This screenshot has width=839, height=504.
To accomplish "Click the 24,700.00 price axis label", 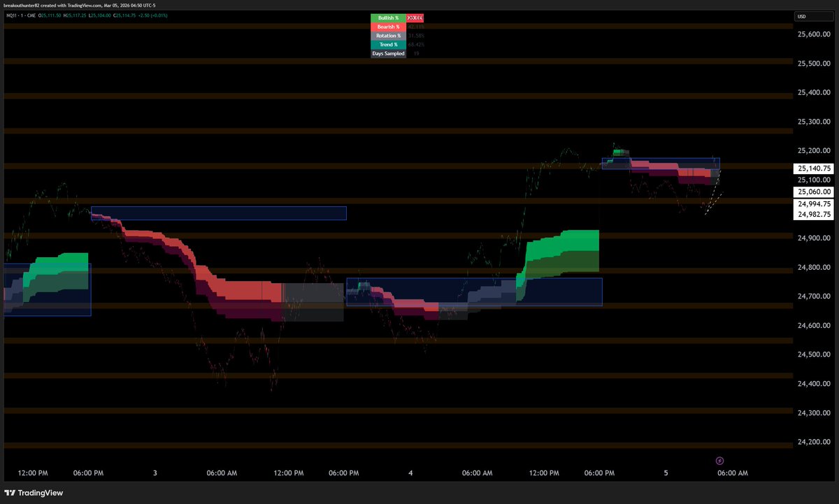I will point(814,296).
